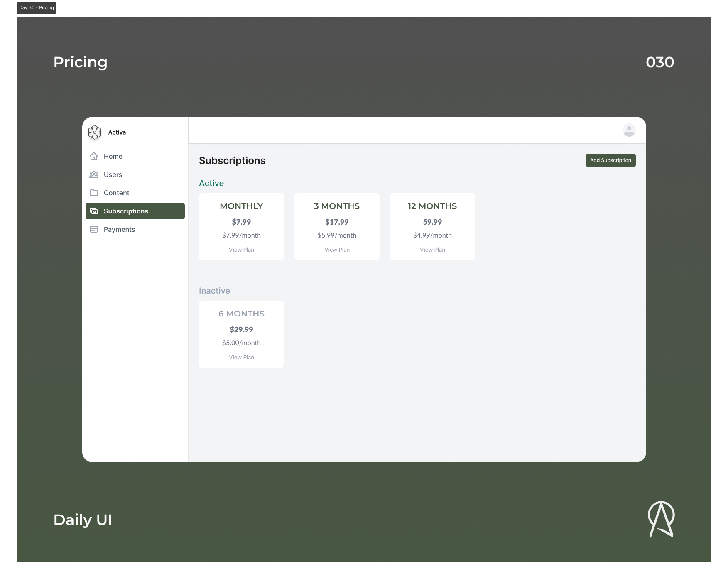Select the Content folder icon
This screenshot has height=579, width=728.
pos(94,193)
